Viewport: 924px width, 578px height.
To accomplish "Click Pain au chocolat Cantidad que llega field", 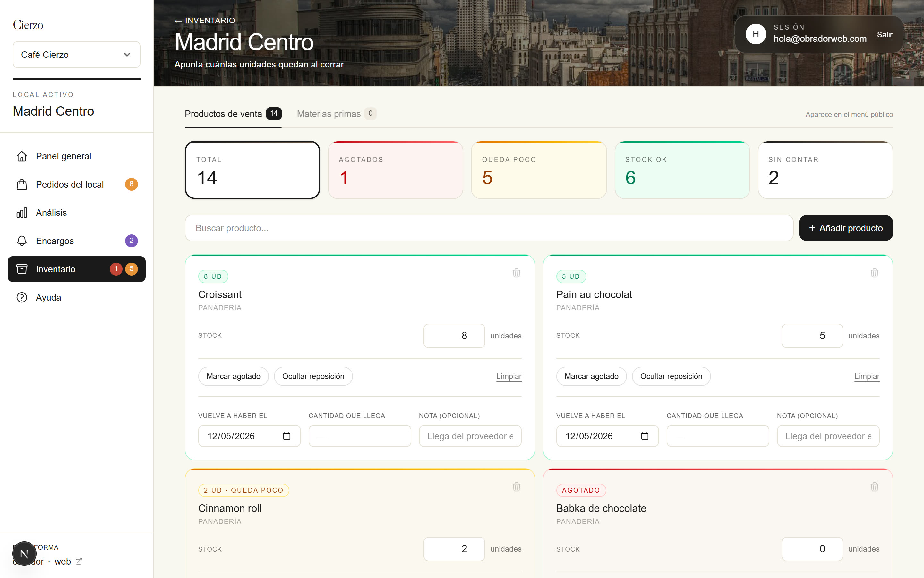I will (x=718, y=436).
